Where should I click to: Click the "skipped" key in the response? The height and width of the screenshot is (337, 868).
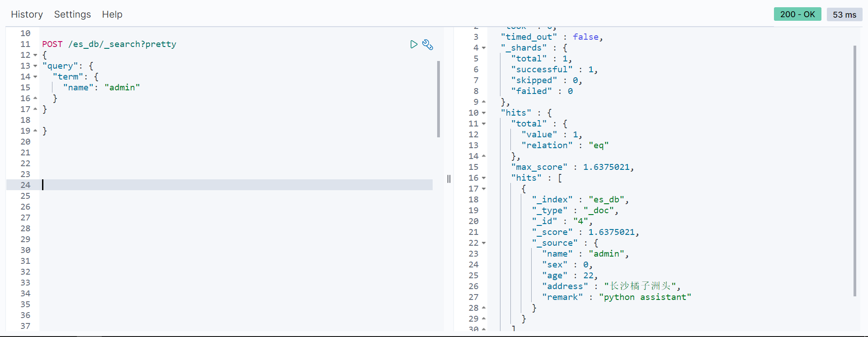534,80
